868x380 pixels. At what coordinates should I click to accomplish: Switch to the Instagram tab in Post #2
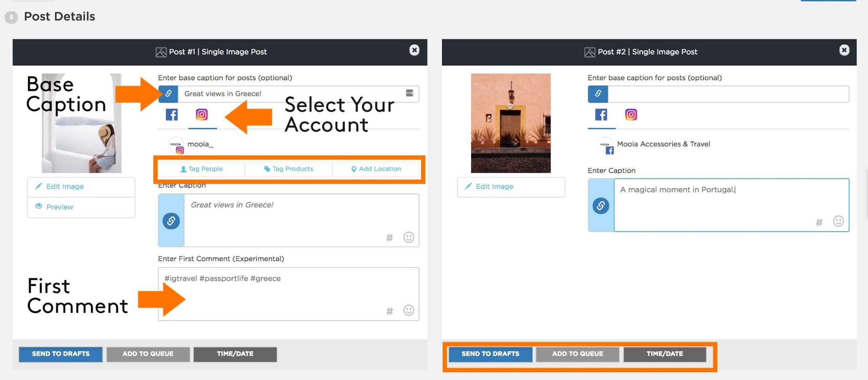pyautogui.click(x=631, y=115)
